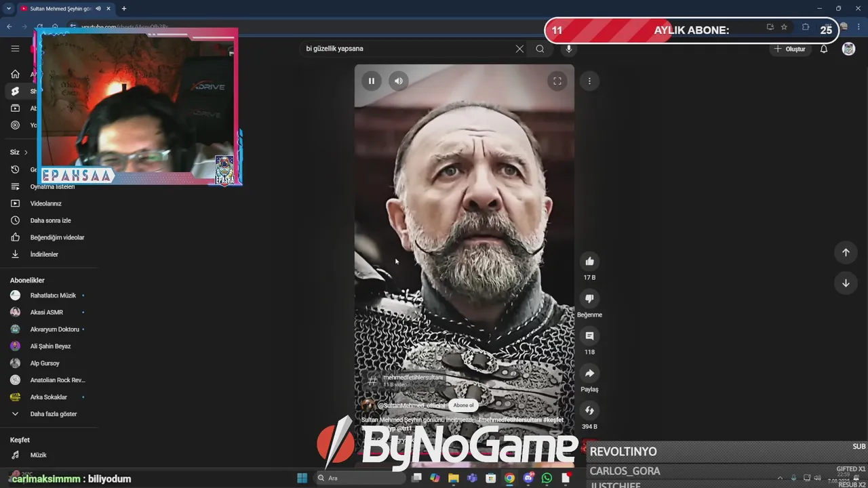The height and width of the screenshot is (488, 868).
Task: Like the Short with thumbs up
Action: tap(589, 261)
